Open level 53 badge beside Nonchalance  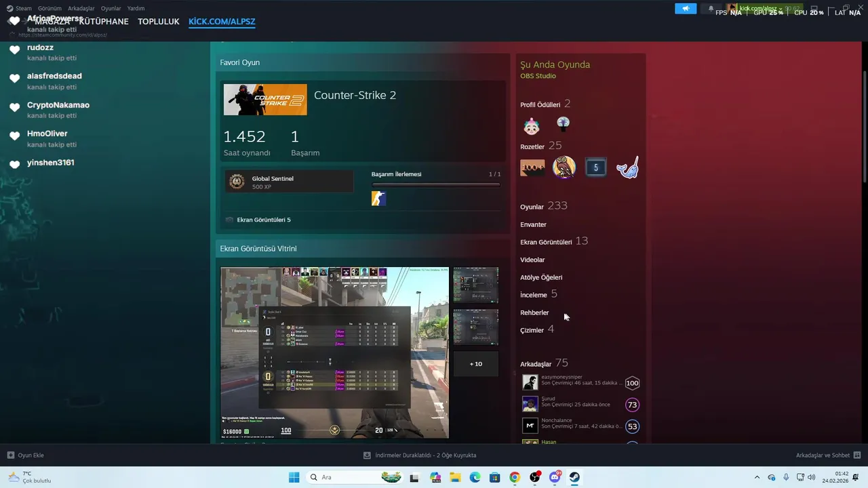tap(632, 426)
